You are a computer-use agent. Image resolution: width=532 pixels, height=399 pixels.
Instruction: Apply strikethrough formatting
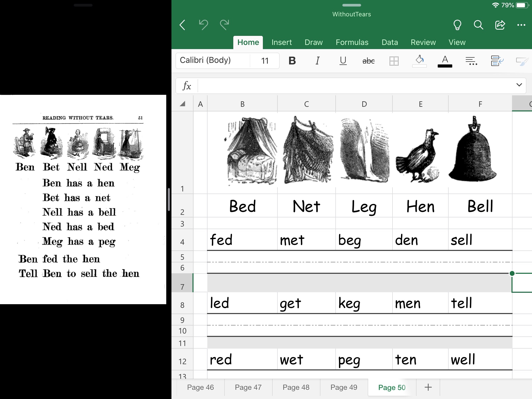tap(368, 61)
